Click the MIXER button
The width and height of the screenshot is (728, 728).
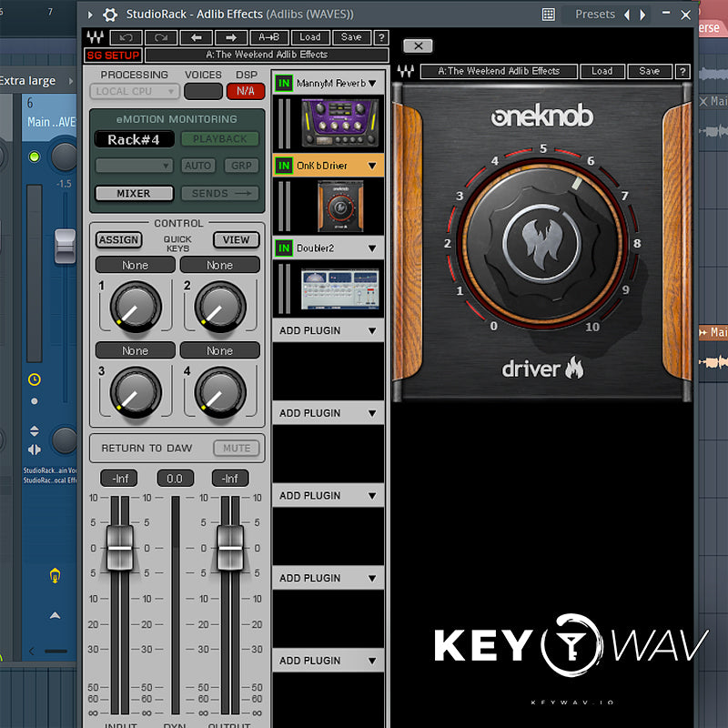tap(134, 193)
